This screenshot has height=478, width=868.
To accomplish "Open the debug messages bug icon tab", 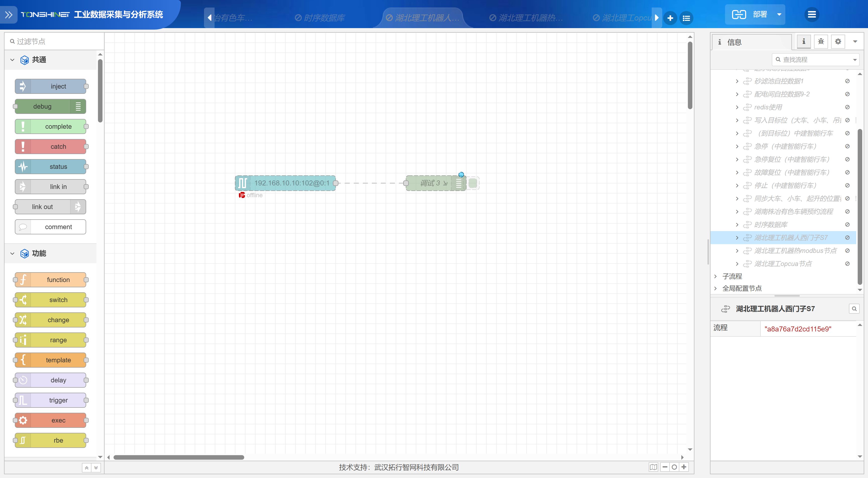I will [821, 42].
